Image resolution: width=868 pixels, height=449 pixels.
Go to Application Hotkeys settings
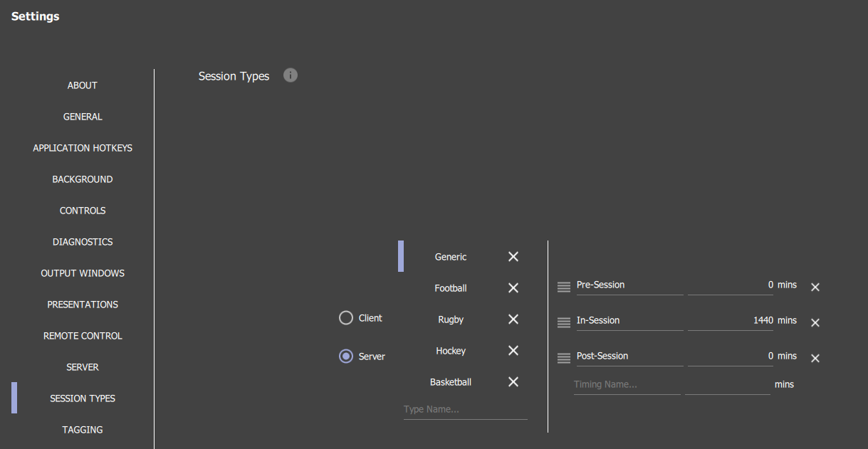(83, 148)
